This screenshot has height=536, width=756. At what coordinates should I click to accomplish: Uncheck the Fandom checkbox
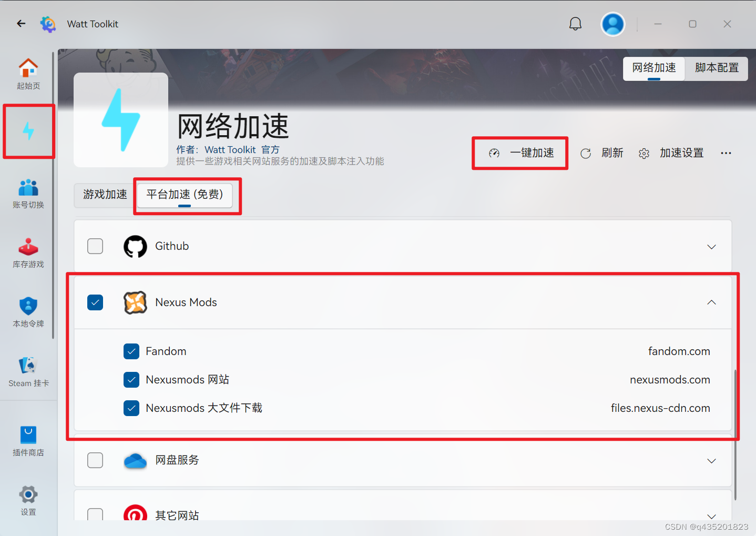(x=131, y=351)
